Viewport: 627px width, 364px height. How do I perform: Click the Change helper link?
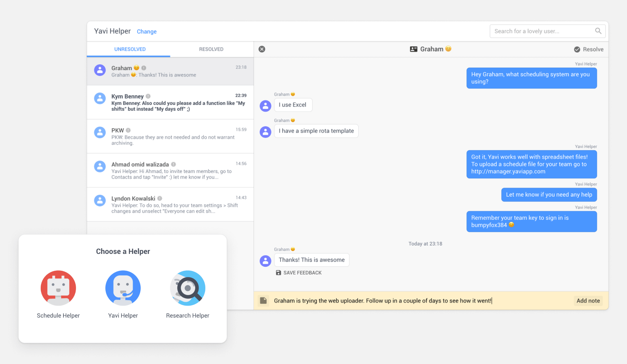[x=147, y=32]
